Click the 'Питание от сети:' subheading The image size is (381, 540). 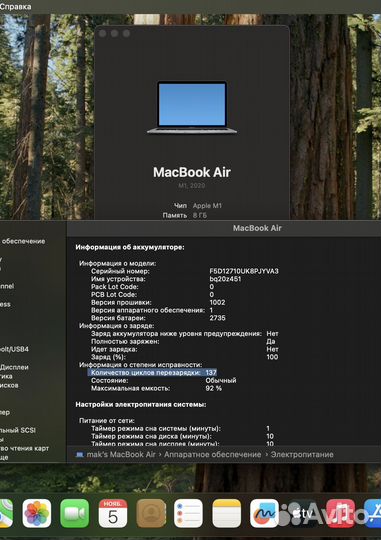tap(107, 420)
